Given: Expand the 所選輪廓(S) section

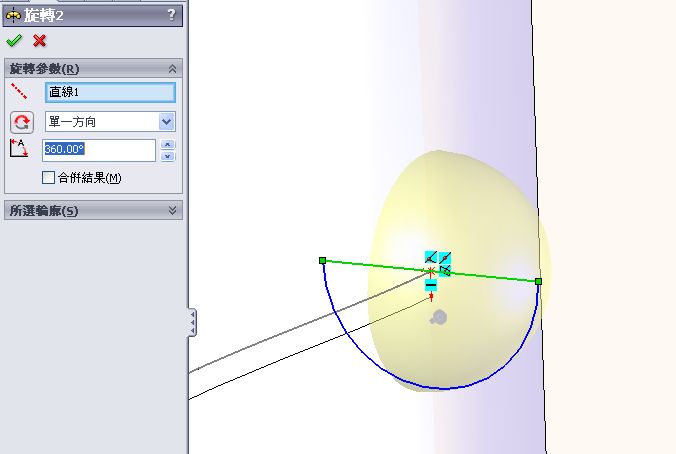Looking at the screenshot, I should [172, 210].
